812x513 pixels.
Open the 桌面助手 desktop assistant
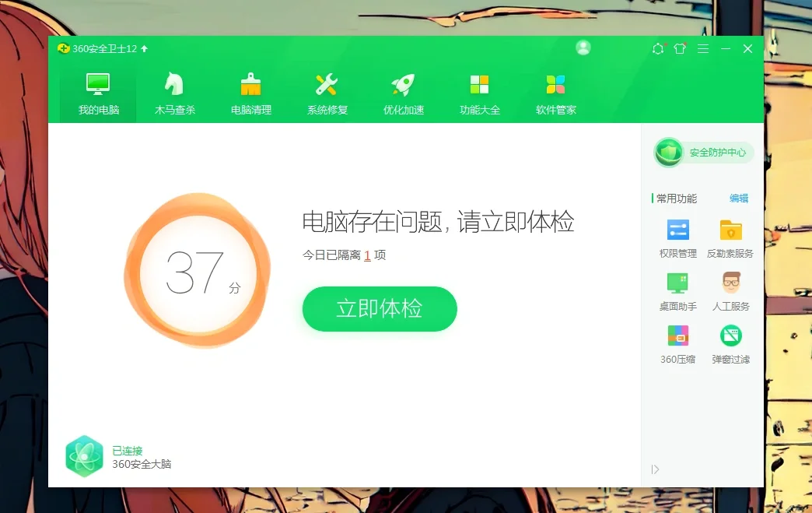tap(677, 284)
